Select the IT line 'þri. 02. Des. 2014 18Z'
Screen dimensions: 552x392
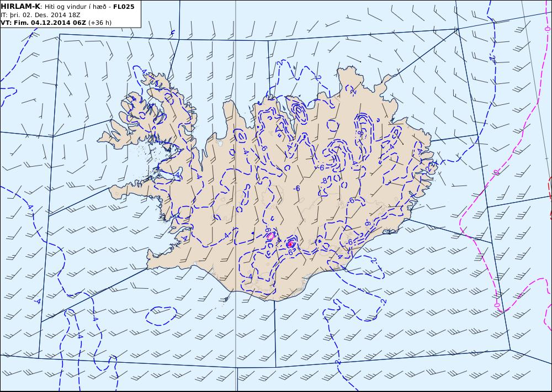coord(44,15)
